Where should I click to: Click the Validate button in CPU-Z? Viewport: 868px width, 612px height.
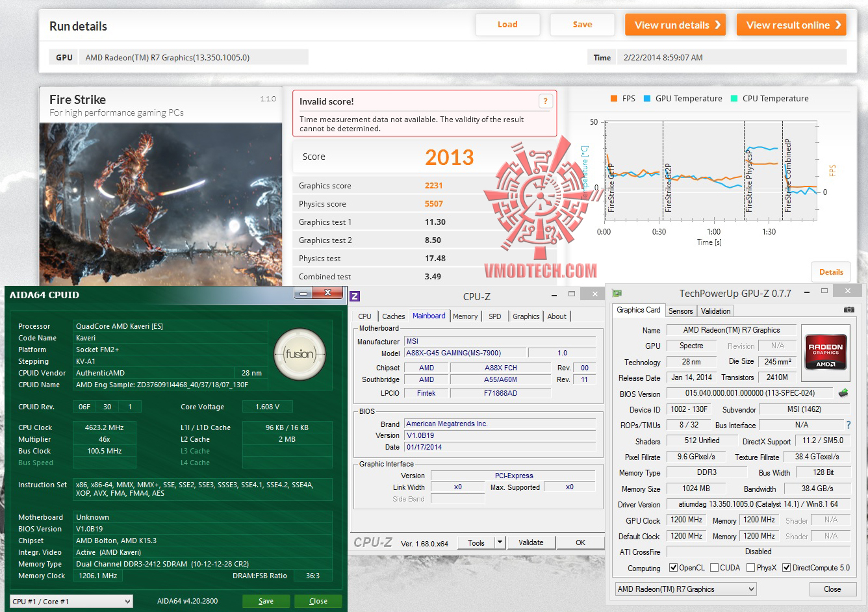click(x=531, y=542)
